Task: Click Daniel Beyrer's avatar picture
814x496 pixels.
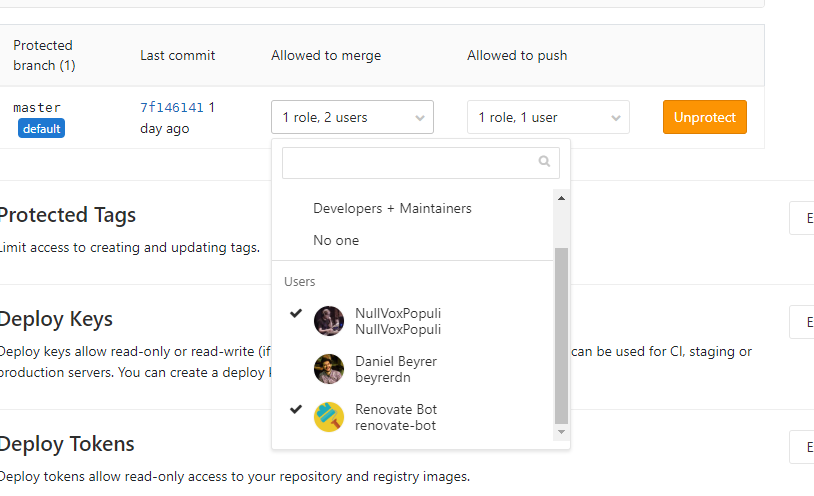Action: click(x=329, y=369)
